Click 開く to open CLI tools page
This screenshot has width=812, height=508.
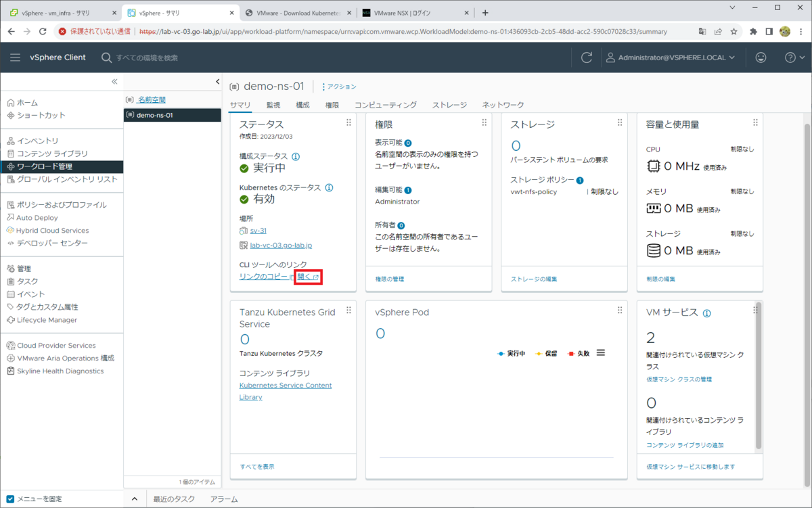[308, 277]
